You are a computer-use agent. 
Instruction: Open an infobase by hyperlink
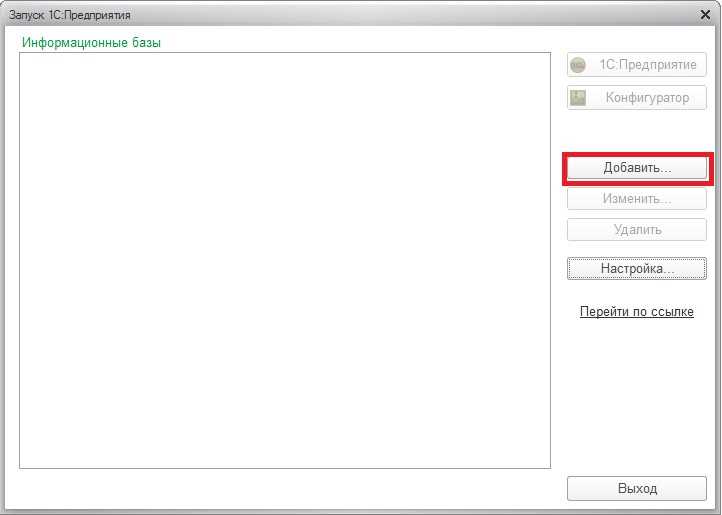coord(637,312)
